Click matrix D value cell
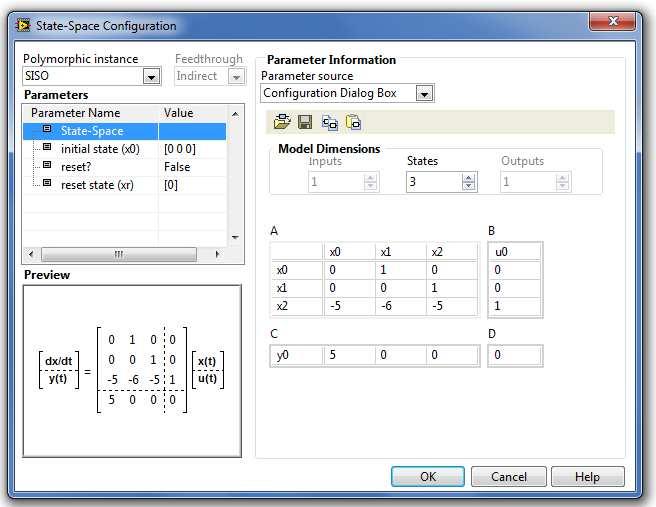656x507 pixels. [x=515, y=355]
